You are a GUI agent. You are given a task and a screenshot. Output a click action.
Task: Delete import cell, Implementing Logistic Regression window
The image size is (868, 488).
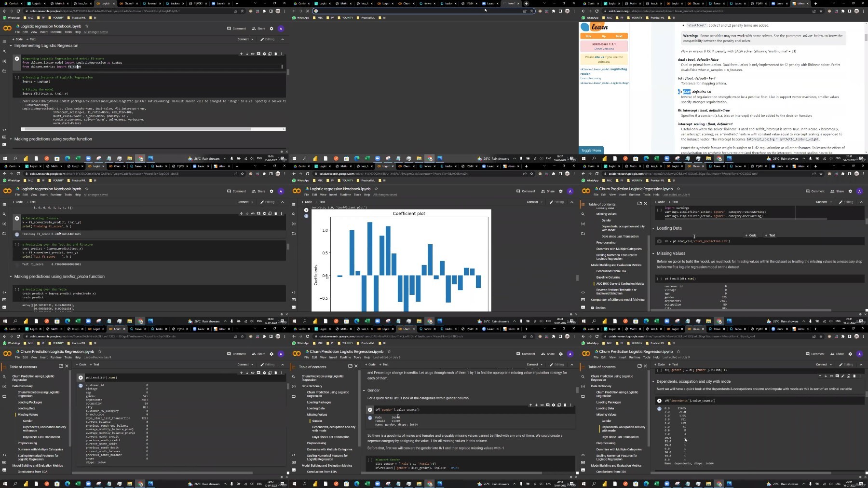[x=276, y=54]
